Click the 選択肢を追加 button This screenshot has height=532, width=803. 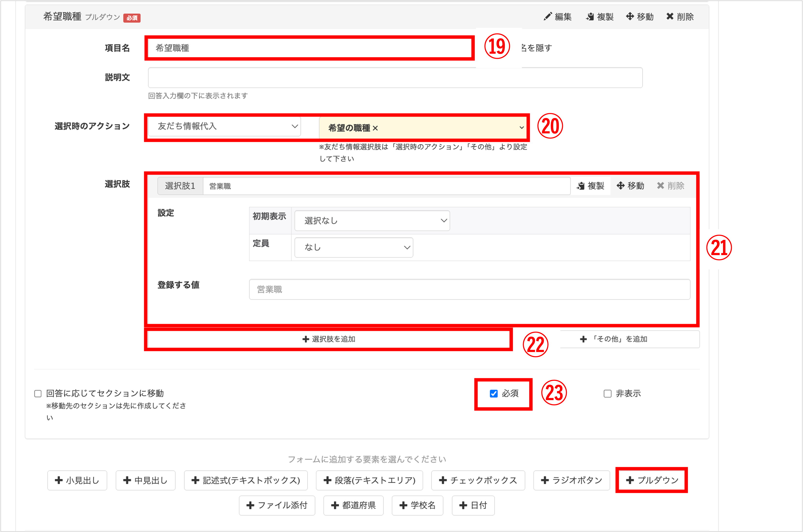[x=329, y=339]
